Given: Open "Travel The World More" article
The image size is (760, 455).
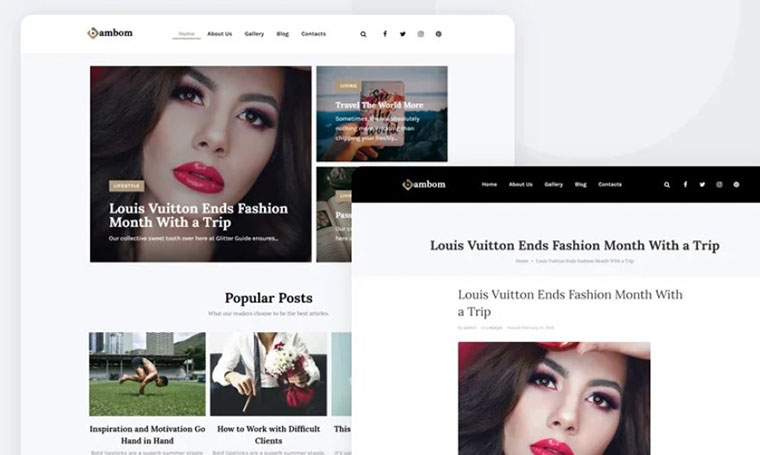Looking at the screenshot, I should pos(379,105).
